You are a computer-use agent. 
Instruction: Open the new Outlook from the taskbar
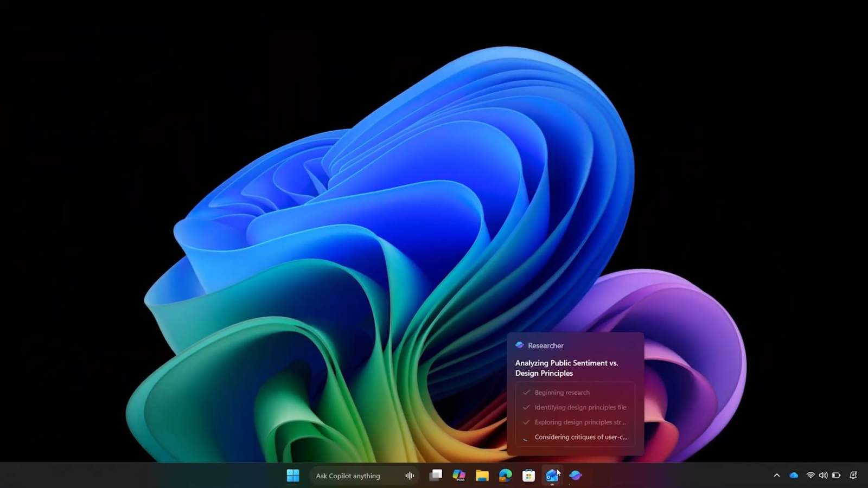click(x=551, y=475)
